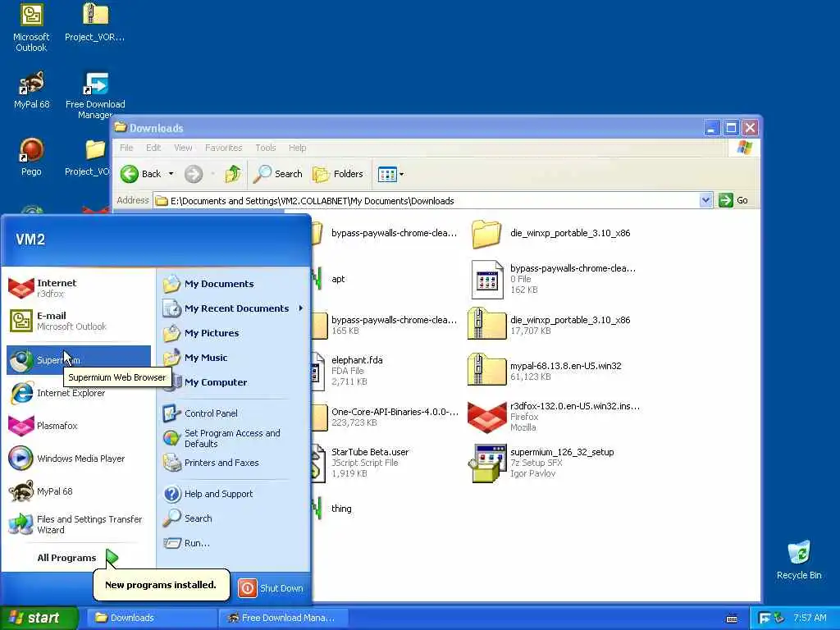
Task: Click Shut Down in Start menu
Action: click(x=271, y=588)
